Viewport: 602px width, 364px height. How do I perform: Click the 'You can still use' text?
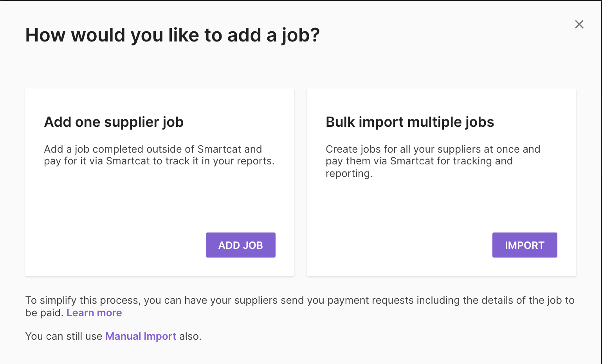[64, 336]
